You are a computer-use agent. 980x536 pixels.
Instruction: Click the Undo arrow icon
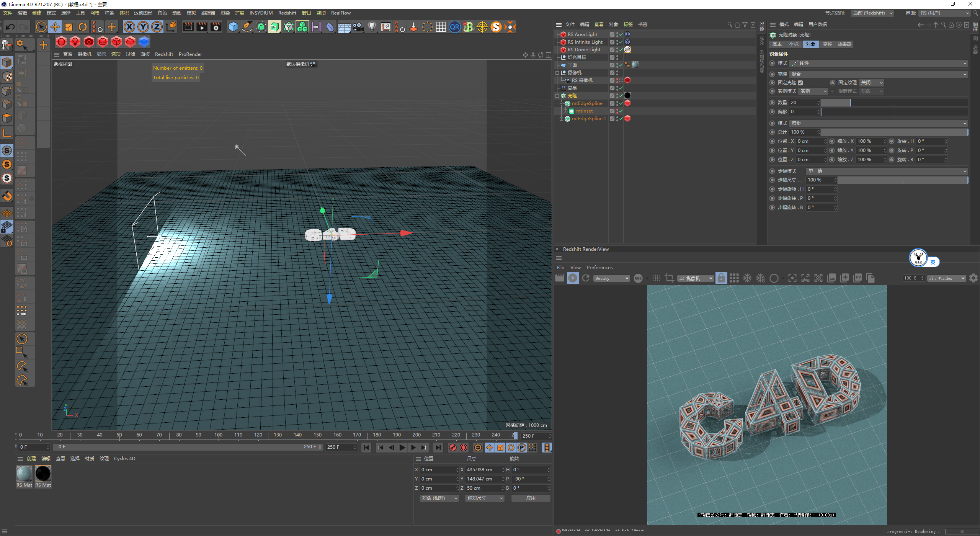coord(10,27)
